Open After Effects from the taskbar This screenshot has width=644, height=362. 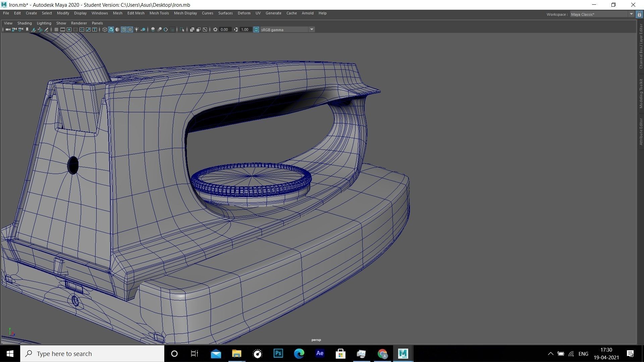(x=320, y=353)
